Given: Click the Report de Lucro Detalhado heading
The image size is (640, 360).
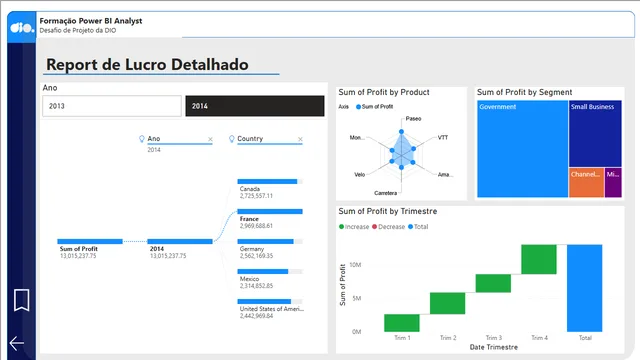Looking at the screenshot, I should coord(147,64).
